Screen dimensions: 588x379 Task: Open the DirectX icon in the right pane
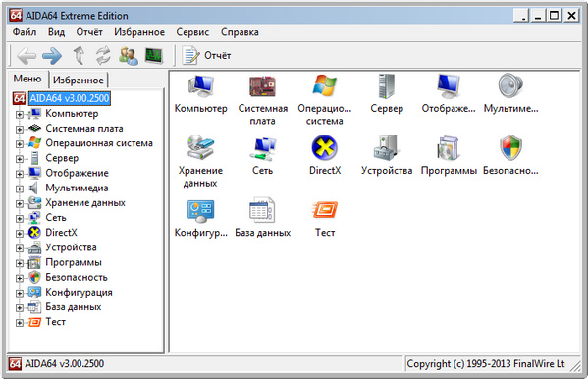tap(324, 148)
